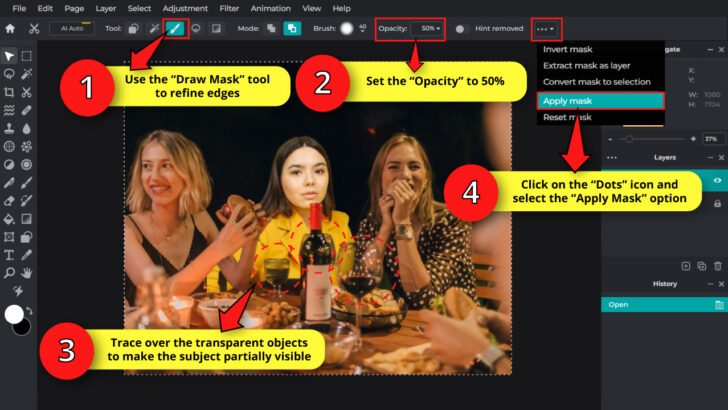The width and height of the screenshot is (728, 410).
Task: Open the three-dots mask options dropdown
Action: click(545, 29)
